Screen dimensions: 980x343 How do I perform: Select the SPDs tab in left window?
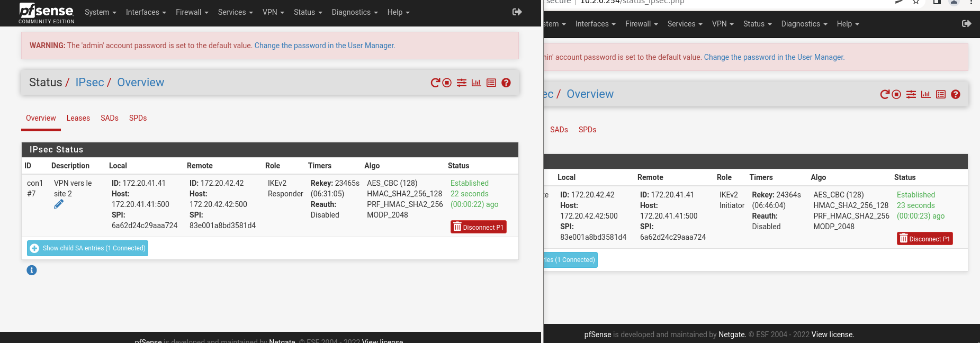tap(138, 118)
